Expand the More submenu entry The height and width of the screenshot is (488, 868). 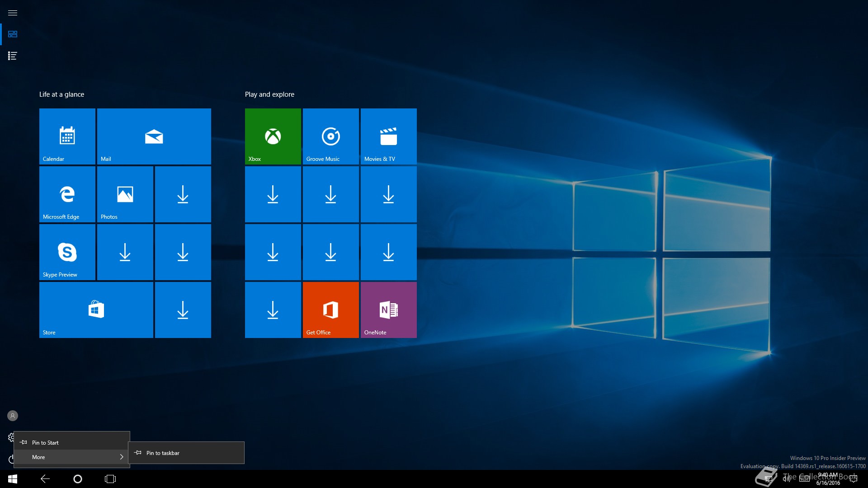point(72,457)
